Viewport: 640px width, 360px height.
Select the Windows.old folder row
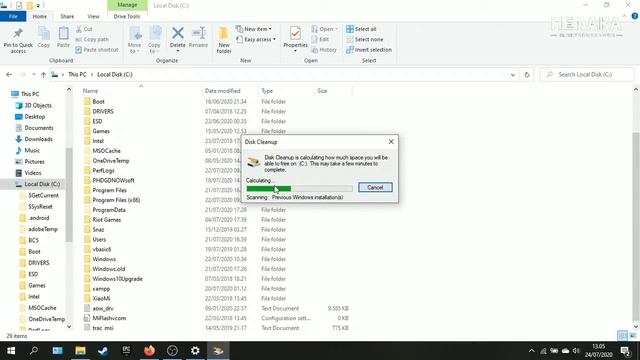(x=109, y=269)
